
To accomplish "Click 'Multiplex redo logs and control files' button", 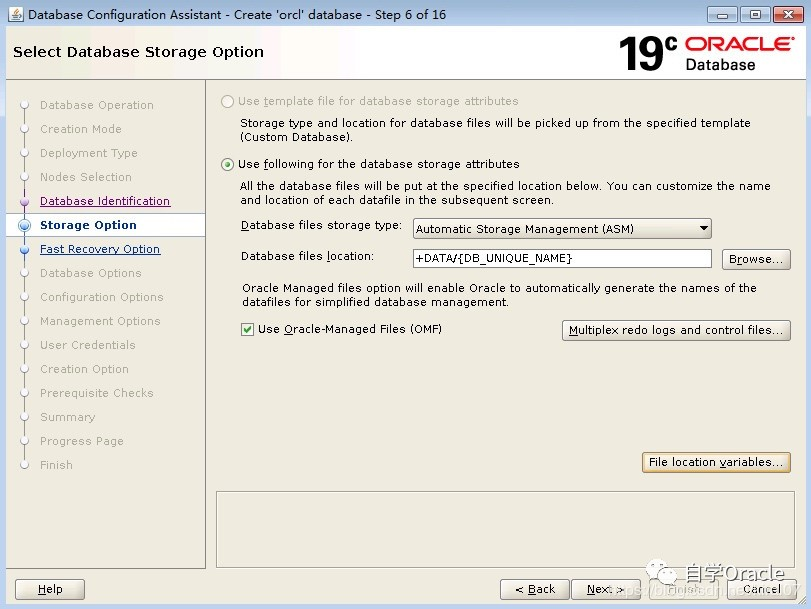I will coord(676,328).
